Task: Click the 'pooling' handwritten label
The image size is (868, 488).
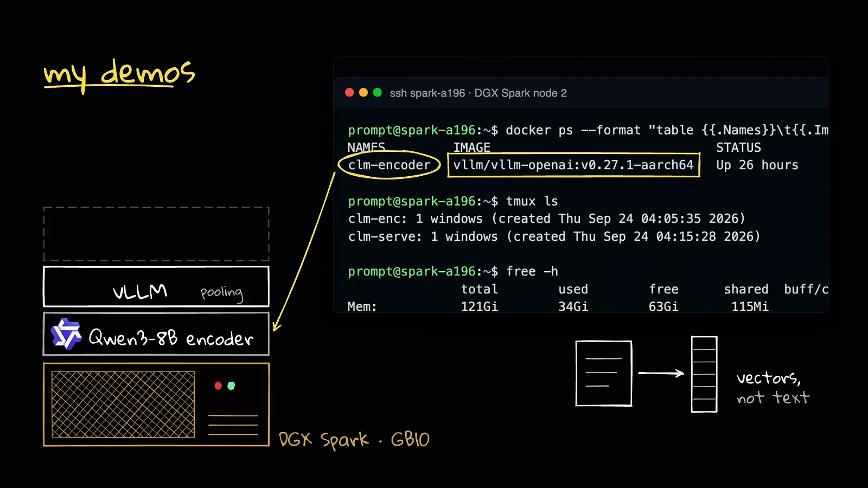Action: (222, 293)
